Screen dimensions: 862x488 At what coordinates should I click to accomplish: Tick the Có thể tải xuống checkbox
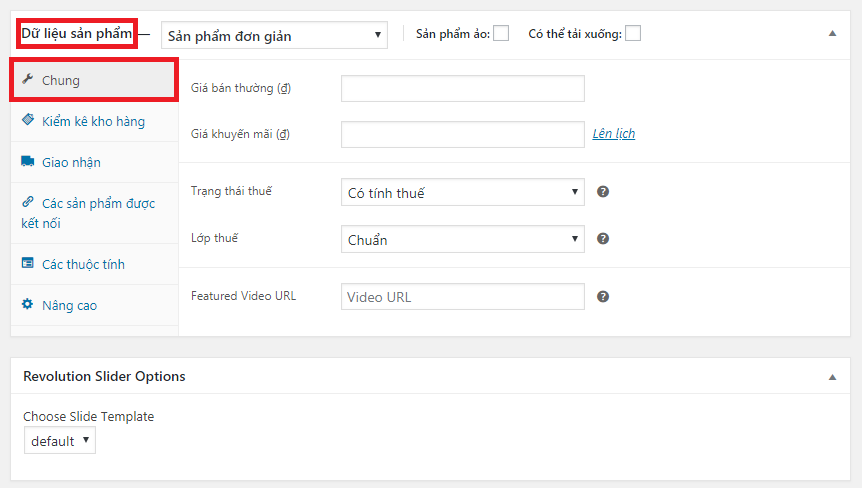tap(633, 34)
